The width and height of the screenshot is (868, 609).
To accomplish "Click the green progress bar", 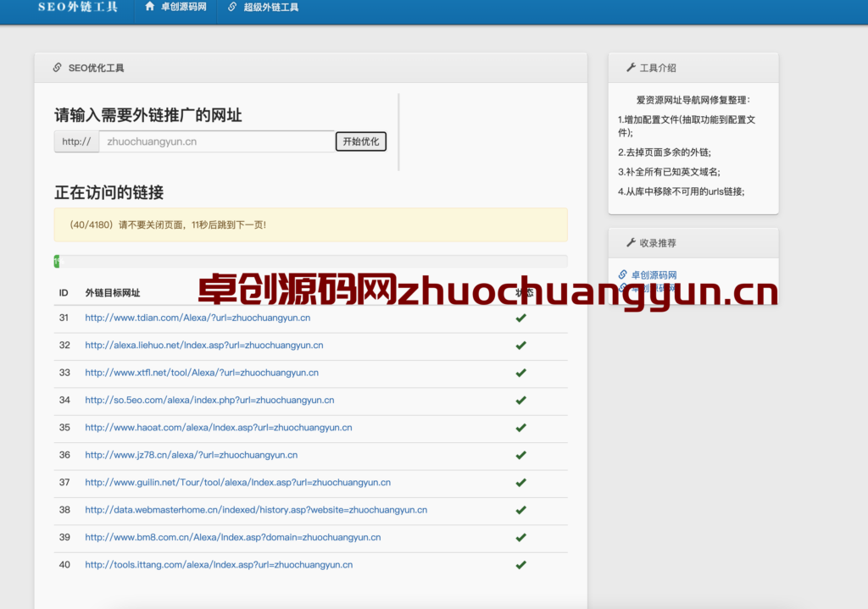I will point(57,261).
